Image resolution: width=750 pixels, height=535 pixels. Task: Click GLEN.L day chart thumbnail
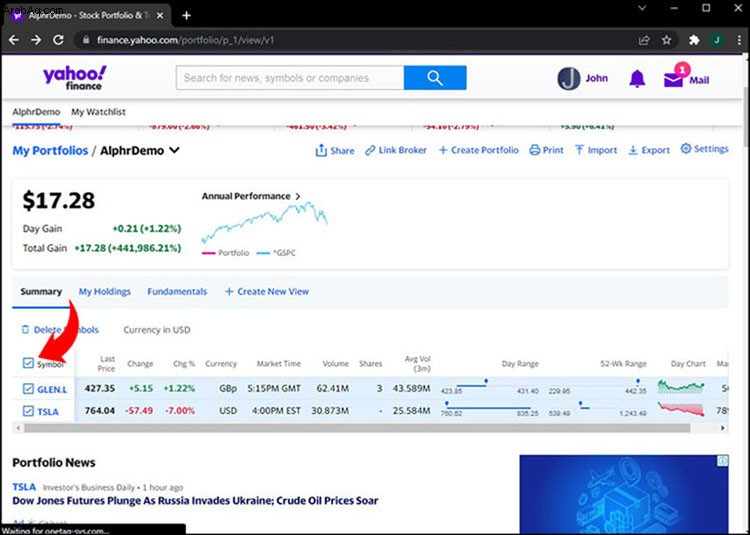tap(681, 386)
